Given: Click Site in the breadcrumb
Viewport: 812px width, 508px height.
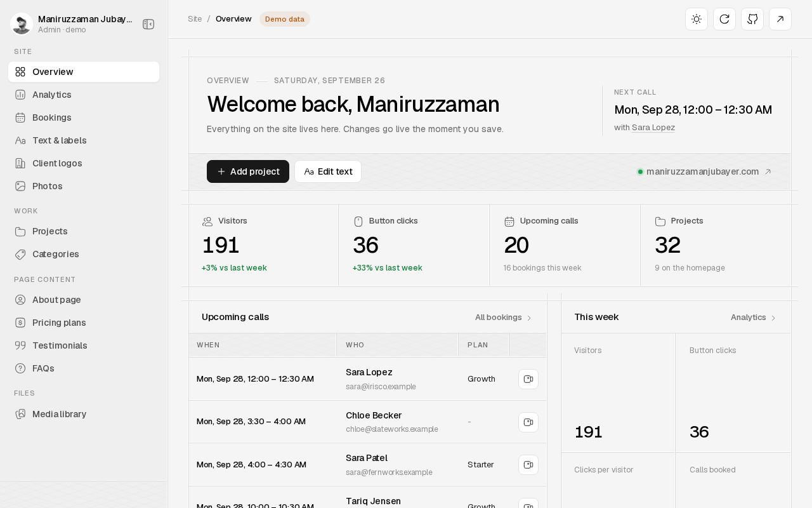Looking at the screenshot, I should coord(195,19).
